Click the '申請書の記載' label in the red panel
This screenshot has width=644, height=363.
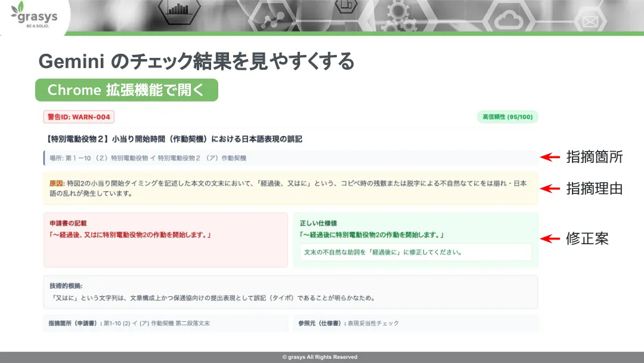[68, 223]
